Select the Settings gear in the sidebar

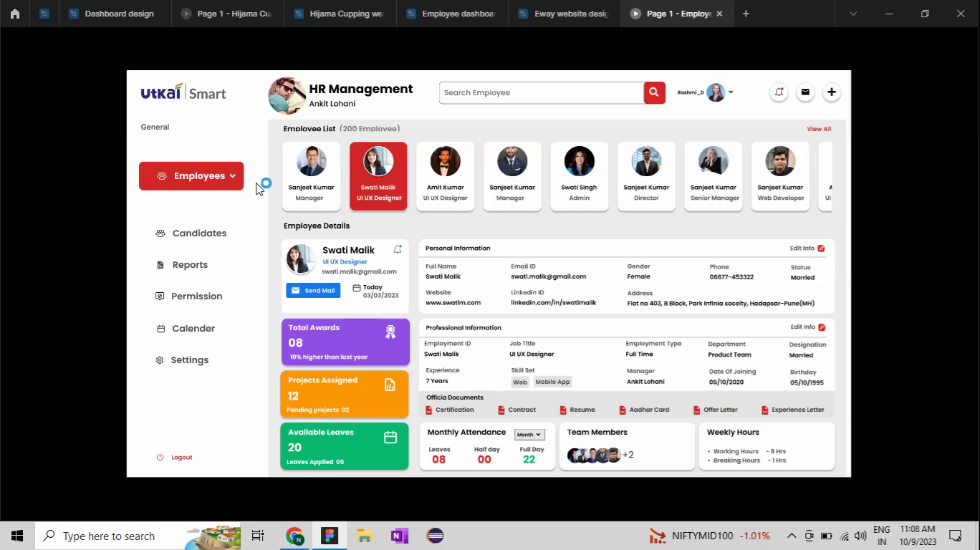pyautogui.click(x=159, y=360)
